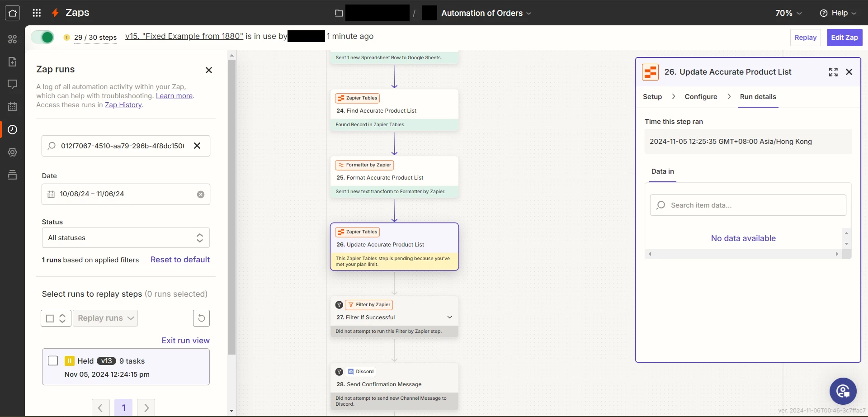Switch to the Run details tab
The width and height of the screenshot is (868, 417).
[758, 97]
